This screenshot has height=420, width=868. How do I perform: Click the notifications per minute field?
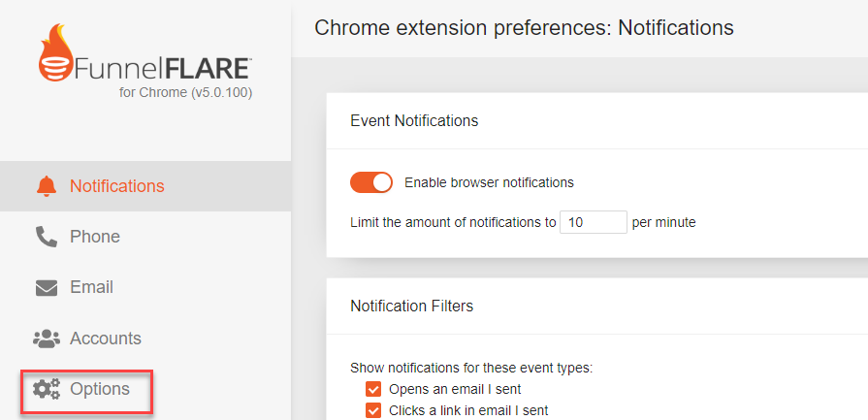click(x=593, y=222)
